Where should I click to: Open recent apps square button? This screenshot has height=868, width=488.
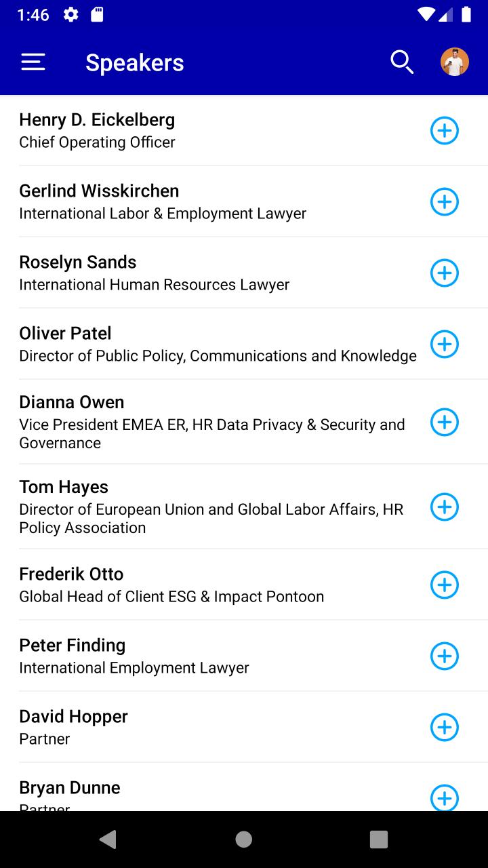pos(379,840)
